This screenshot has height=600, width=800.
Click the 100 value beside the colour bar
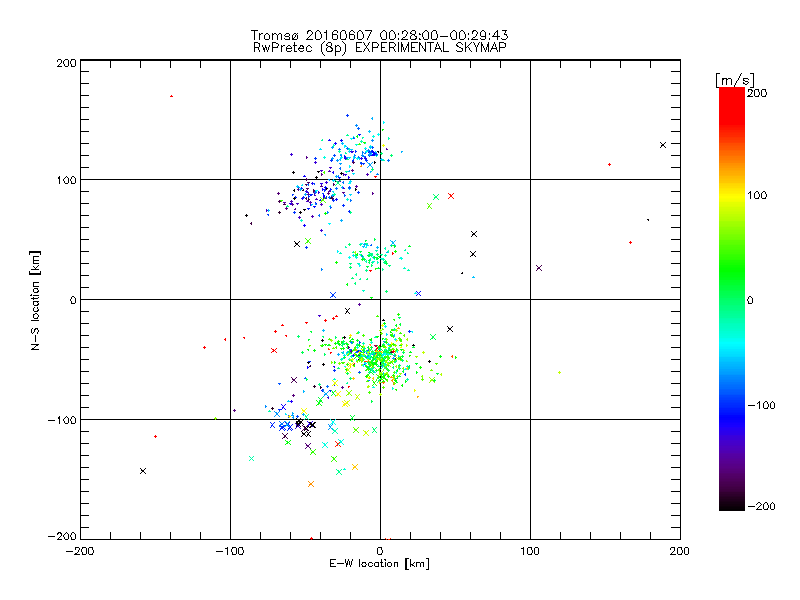[x=757, y=195]
